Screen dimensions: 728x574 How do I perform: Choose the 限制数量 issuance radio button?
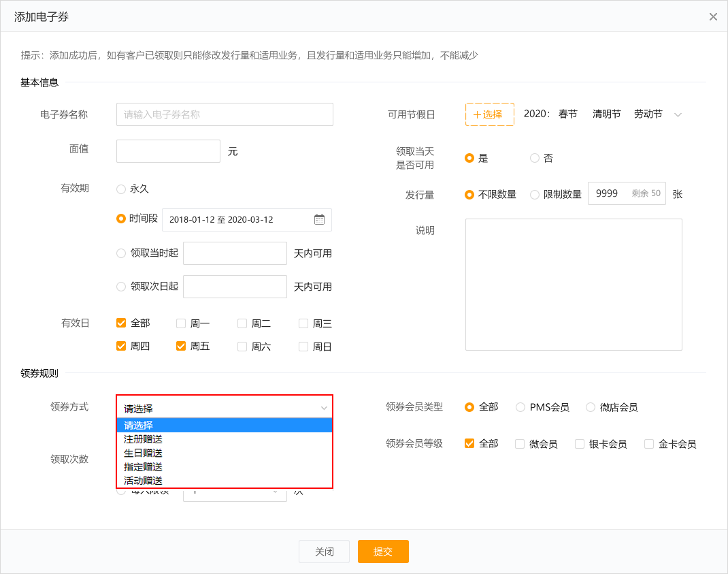click(535, 195)
